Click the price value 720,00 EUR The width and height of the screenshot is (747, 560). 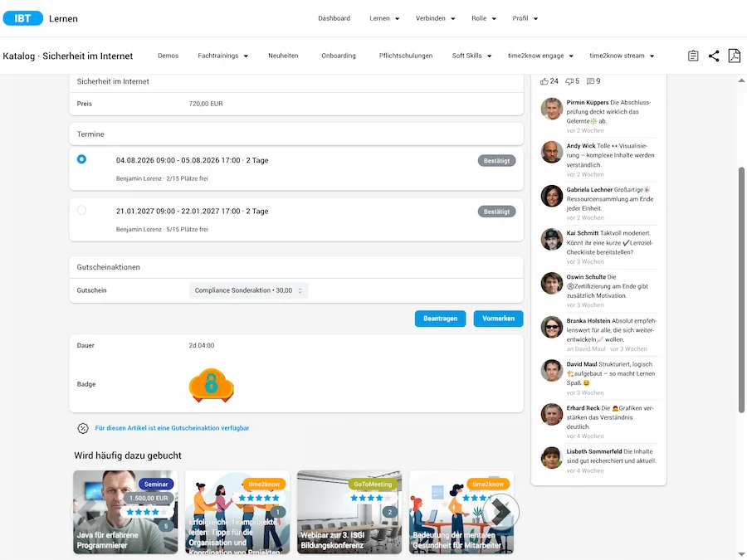click(206, 104)
